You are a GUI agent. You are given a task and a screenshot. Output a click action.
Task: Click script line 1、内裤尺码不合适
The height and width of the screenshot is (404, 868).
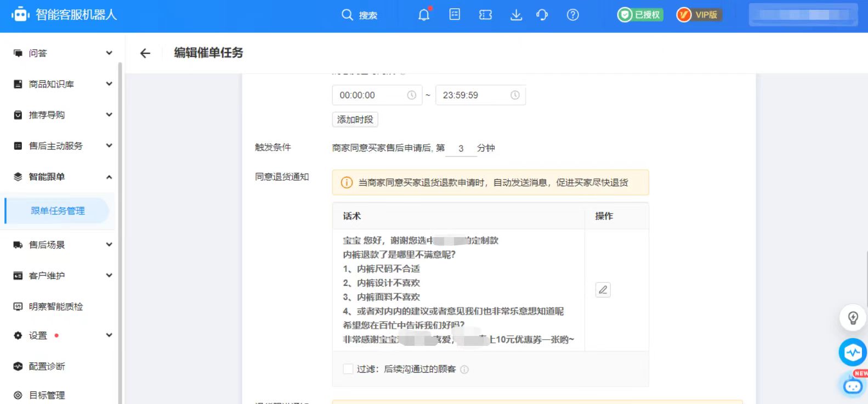[382, 269]
